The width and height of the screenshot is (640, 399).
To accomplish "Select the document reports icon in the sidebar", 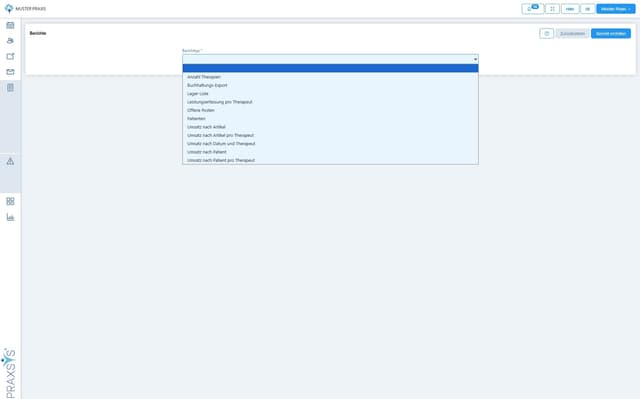I will (x=10, y=88).
